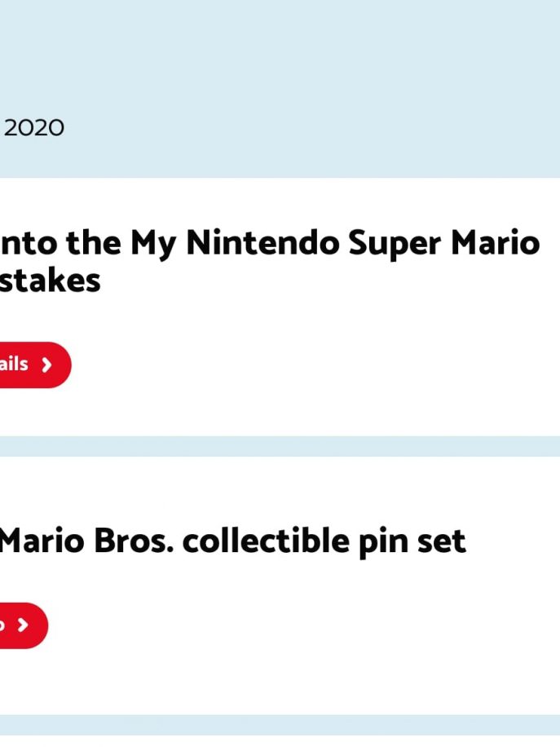Screen dimensions: 560x747
Task: Select the word 'Nintendo' in the first heading
Action: click(x=263, y=242)
